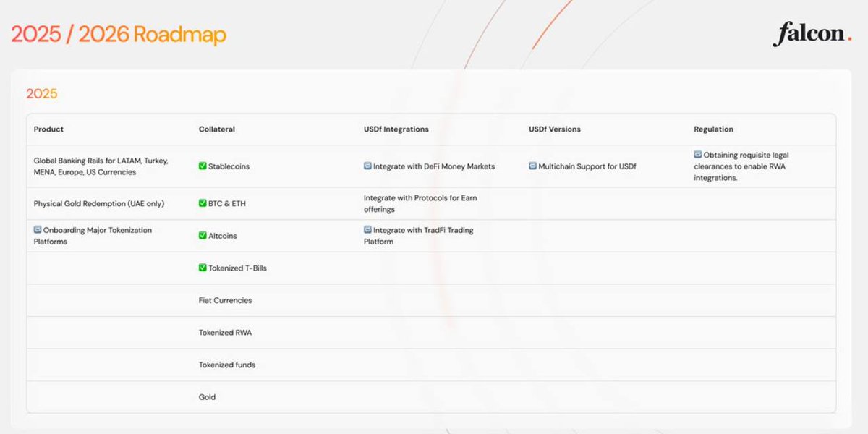Click the green checkmark beside Altcoins
868x434 pixels.
tap(203, 236)
